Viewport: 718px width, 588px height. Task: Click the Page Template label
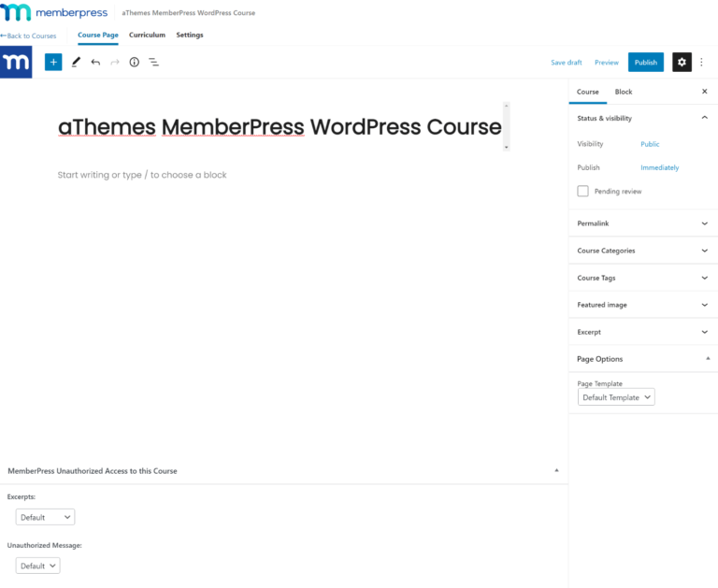point(599,383)
